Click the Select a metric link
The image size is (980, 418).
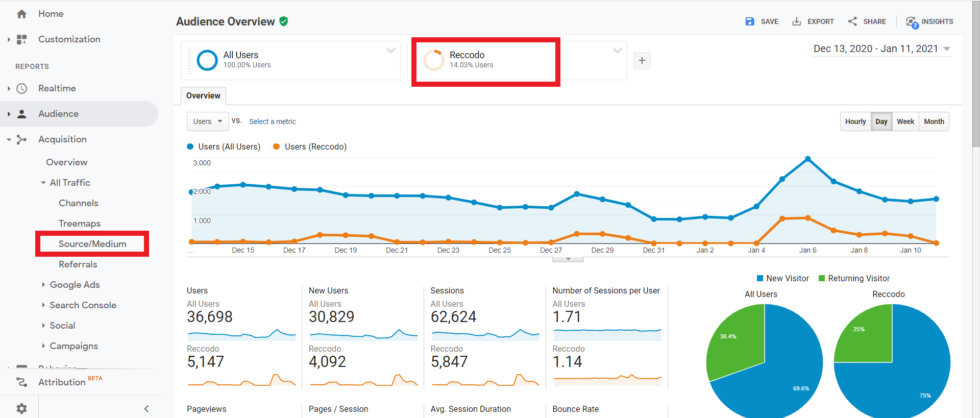[273, 121]
